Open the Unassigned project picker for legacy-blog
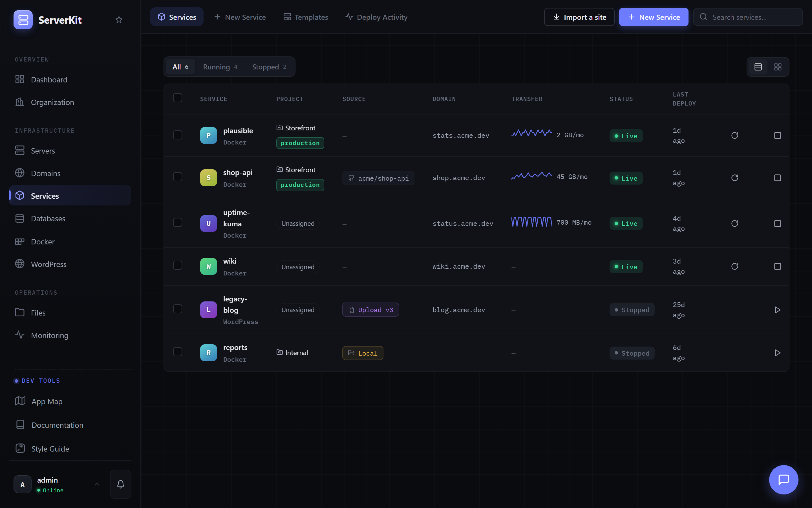Image resolution: width=812 pixels, height=508 pixels. point(298,310)
